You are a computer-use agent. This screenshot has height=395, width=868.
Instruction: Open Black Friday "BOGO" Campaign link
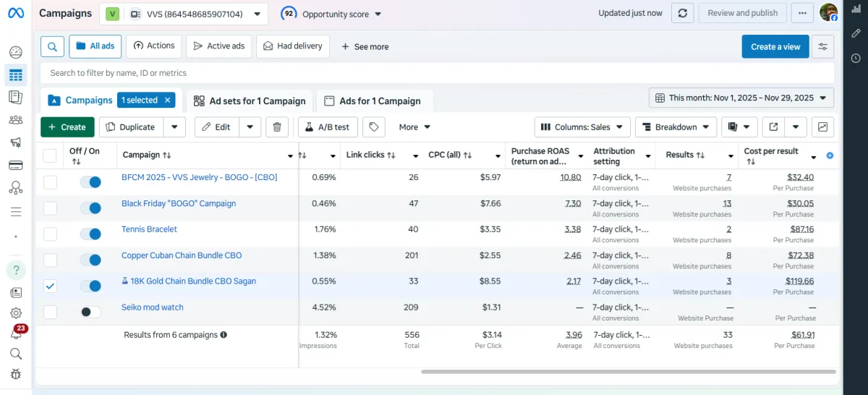[179, 203]
